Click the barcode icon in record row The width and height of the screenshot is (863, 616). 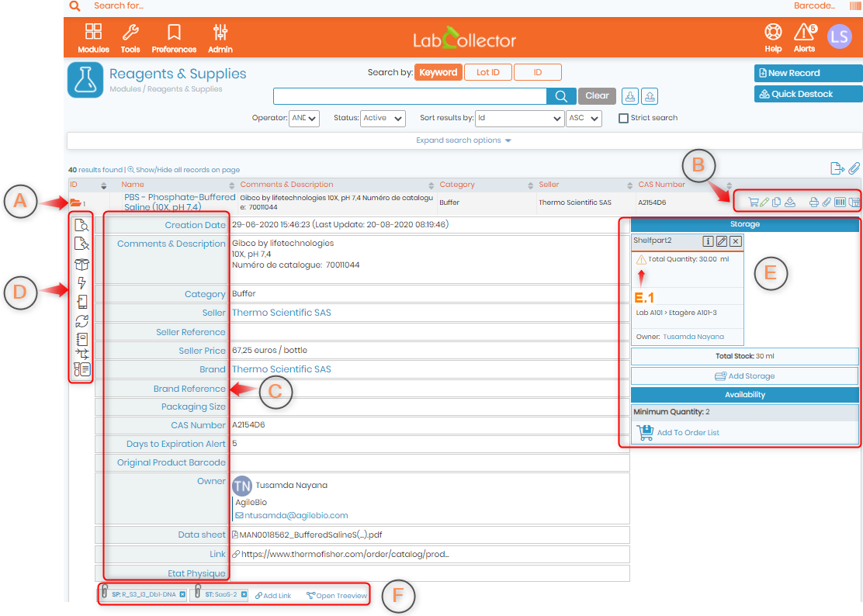pos(840,202)
